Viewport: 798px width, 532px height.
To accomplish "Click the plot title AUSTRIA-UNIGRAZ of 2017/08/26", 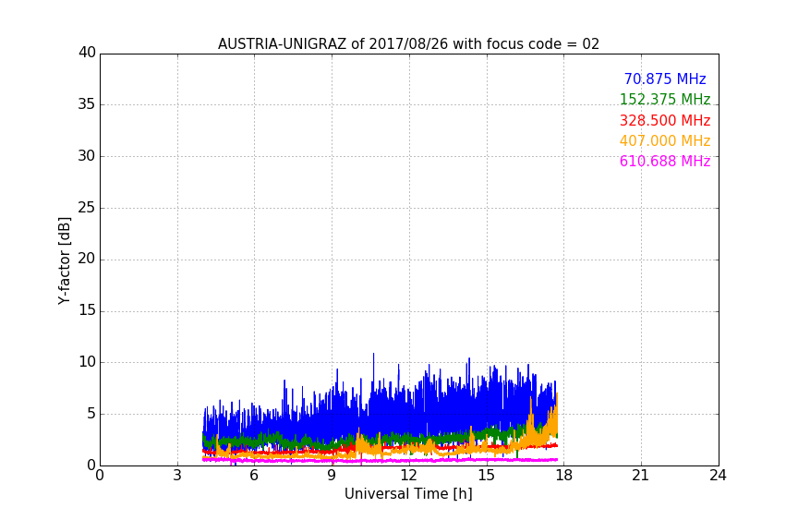I will (408, 43).
